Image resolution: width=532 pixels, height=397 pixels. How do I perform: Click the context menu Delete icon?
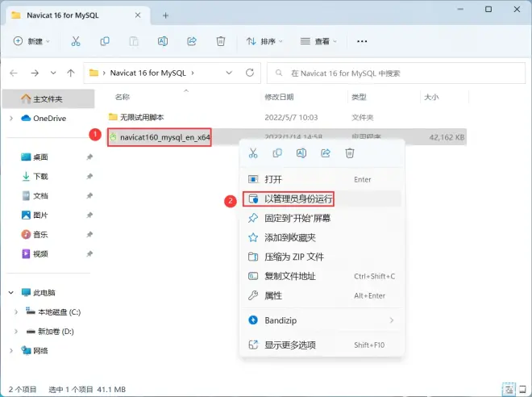[x=350, y=153]
